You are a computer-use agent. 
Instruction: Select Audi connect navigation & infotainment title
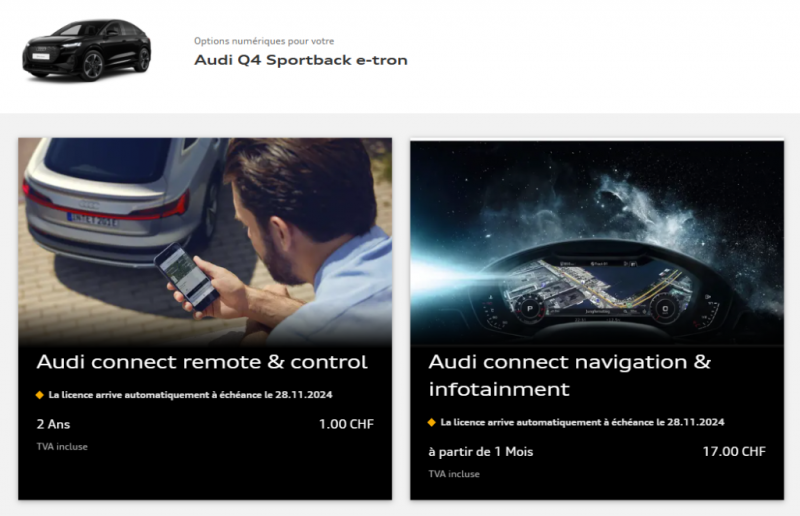tap(569, 376)
